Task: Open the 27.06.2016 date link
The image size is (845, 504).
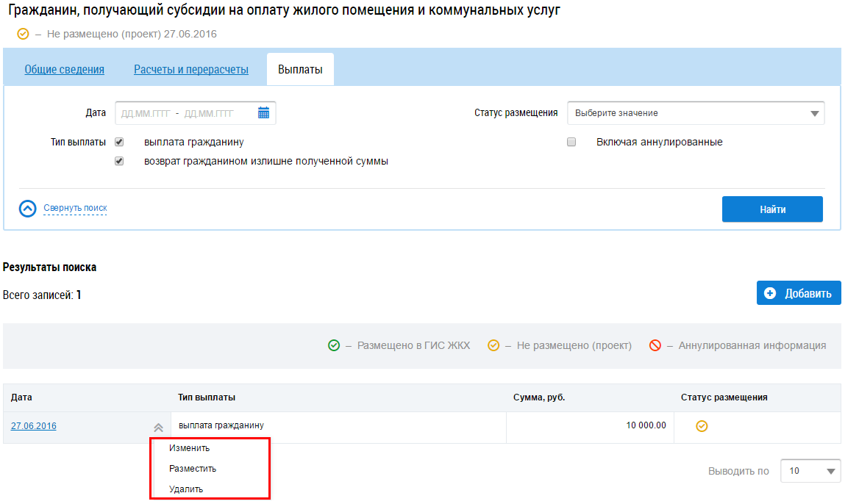Action: tap(34, 426)
